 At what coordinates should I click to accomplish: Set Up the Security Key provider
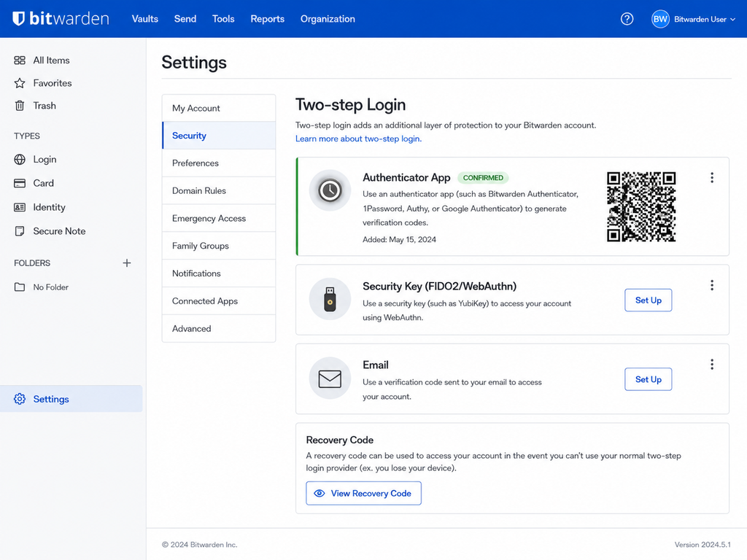pos(649,300)
